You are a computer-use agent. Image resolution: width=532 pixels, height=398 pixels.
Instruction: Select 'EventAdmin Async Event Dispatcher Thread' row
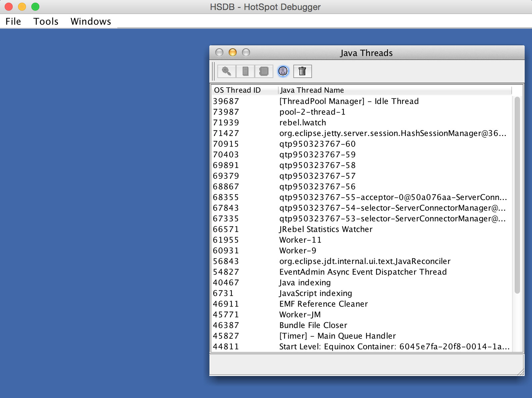[362, 272]
